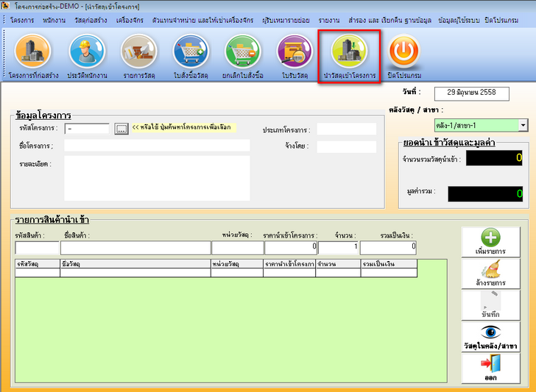Click the หน่วยวัสดุ input field
Screen dimensions: 536x392
[x=238, y=248]
